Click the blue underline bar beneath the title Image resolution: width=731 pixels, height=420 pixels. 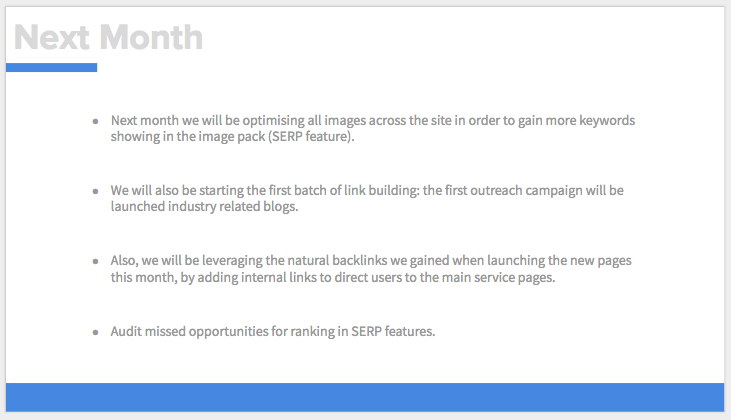tap(51, 68)
